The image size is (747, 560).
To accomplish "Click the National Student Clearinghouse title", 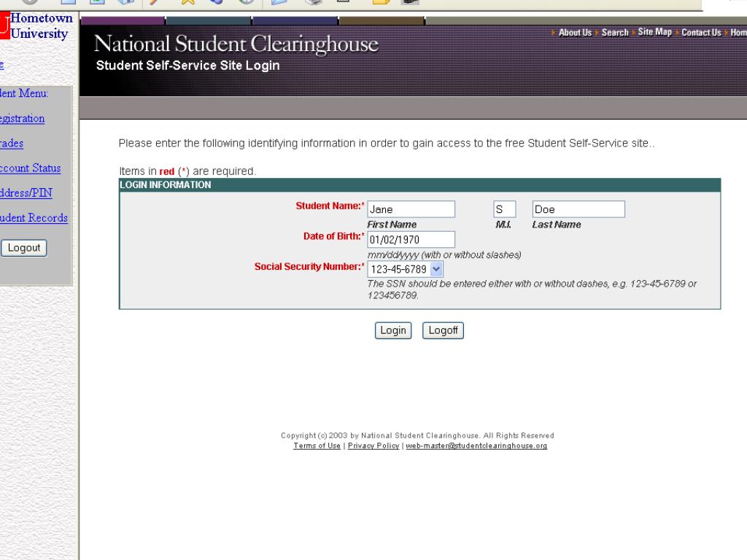I will [x=236, y=44].
